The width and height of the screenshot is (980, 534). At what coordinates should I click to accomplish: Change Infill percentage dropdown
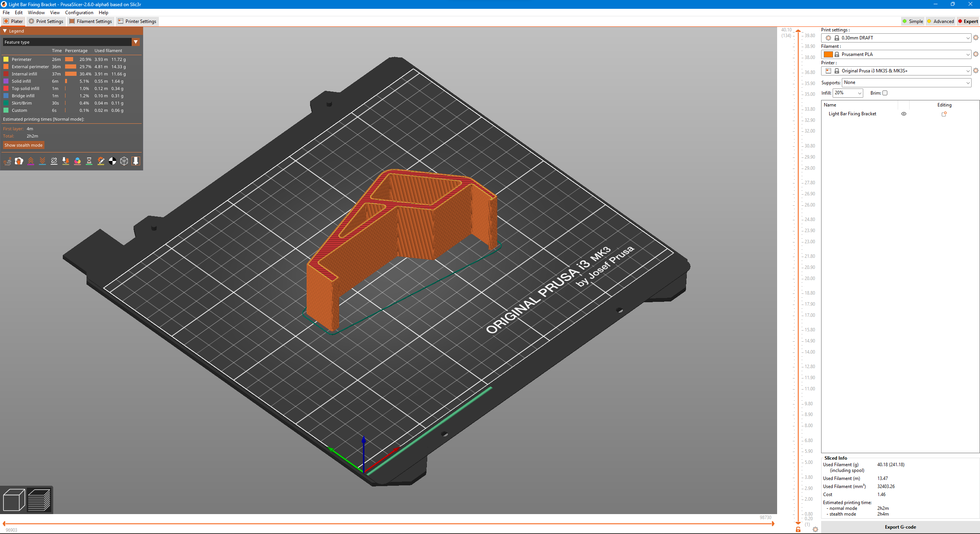(x=848, y=93)
